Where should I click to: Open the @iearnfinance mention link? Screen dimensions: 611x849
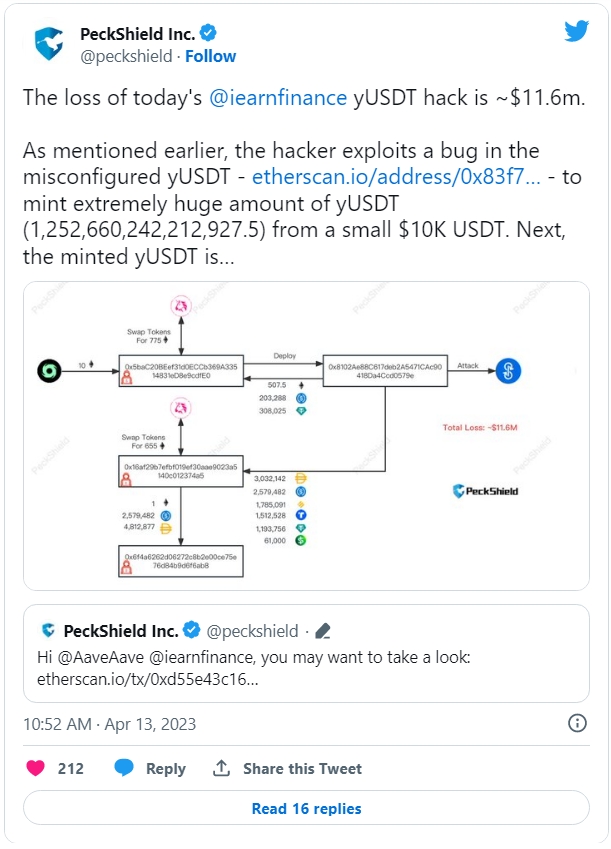[278, 98]
